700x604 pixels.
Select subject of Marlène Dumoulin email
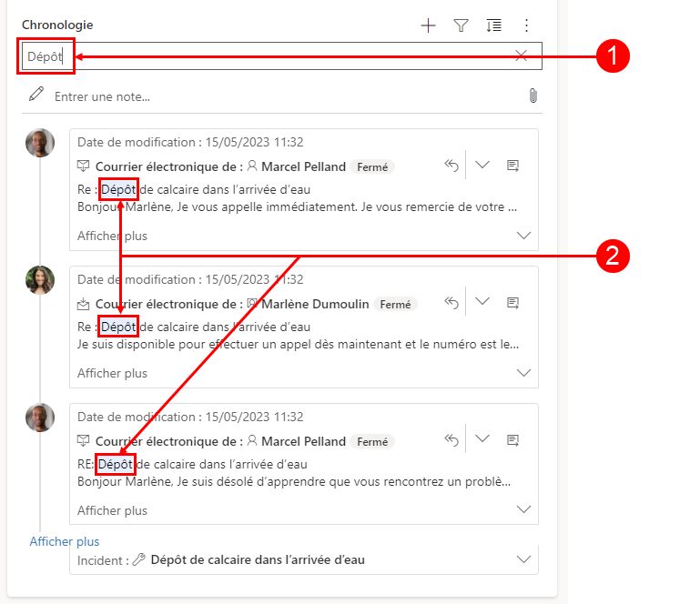coord(194,327)
